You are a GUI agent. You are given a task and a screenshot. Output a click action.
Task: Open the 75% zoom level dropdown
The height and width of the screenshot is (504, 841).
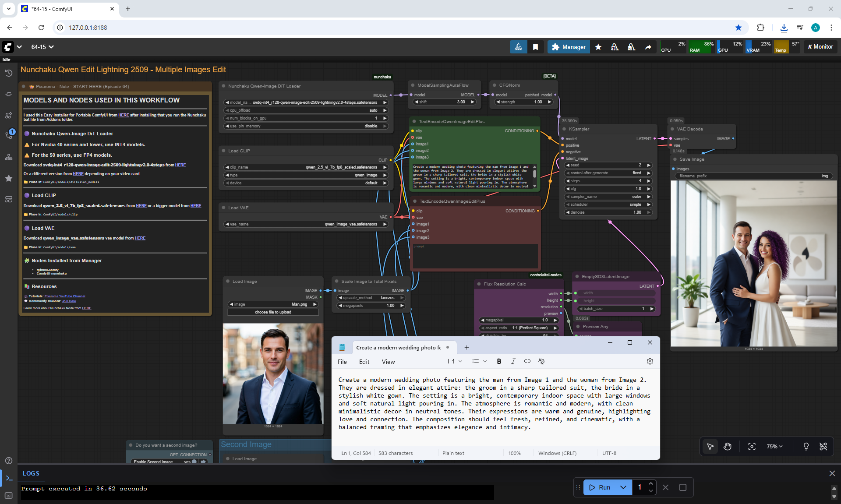pos(774,446)
